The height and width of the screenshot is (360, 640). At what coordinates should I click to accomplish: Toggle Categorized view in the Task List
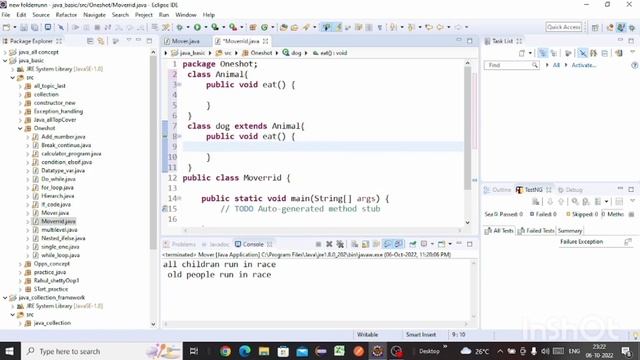[542, 53]
